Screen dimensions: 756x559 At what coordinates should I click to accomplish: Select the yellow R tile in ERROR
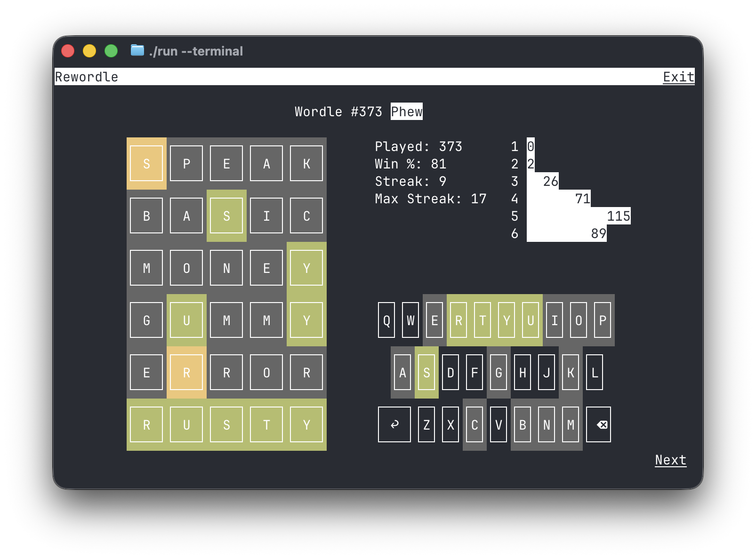tap(186, 372)
